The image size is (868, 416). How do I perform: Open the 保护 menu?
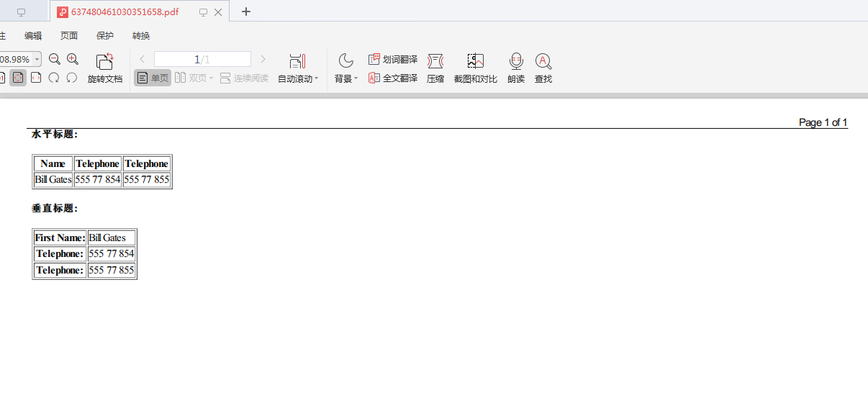[105, 36]
